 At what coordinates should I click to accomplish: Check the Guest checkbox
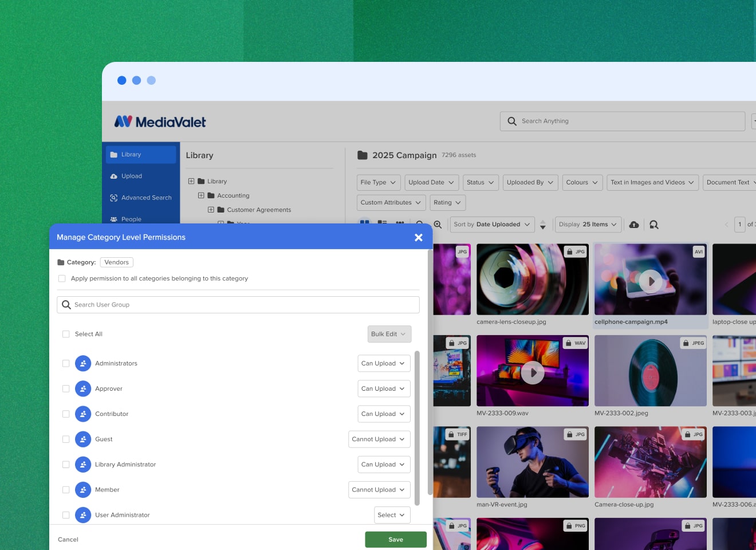(66, 439)
